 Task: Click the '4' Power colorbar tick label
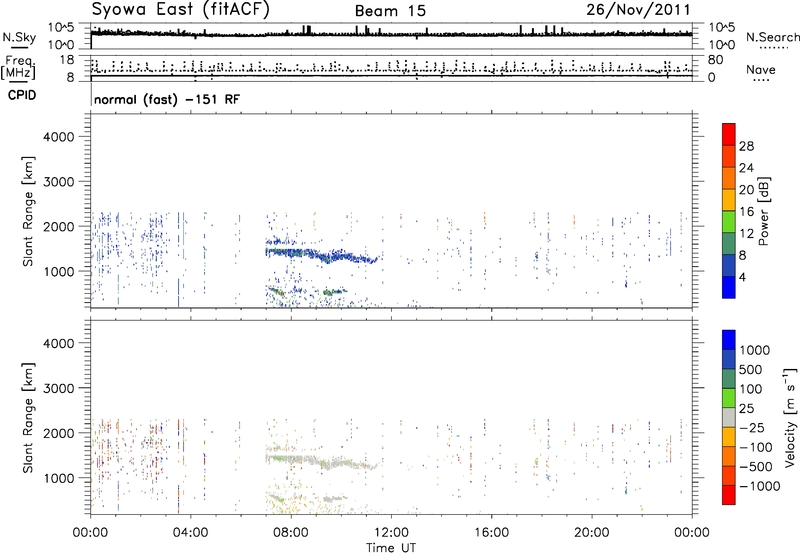tap(742, 277)
